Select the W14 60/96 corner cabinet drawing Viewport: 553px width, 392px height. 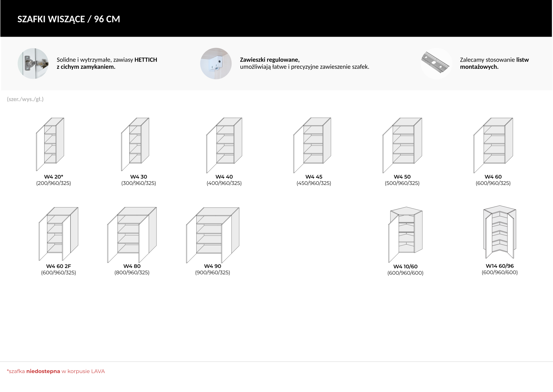click(499, 232)
